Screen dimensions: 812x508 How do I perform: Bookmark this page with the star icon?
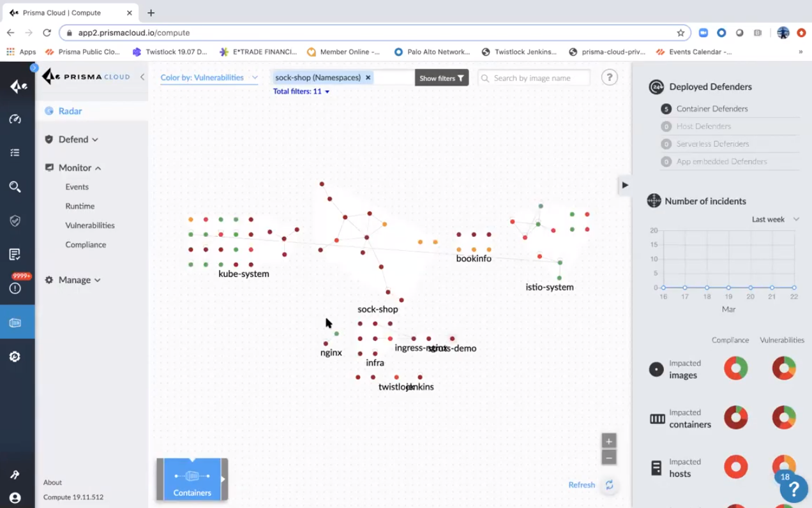tap(680, 33)
